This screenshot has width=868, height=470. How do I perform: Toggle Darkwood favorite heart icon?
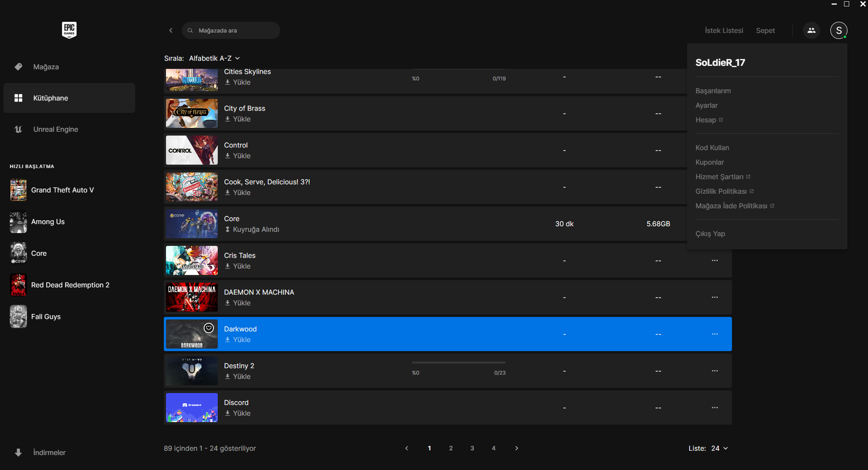click(209, 328)
